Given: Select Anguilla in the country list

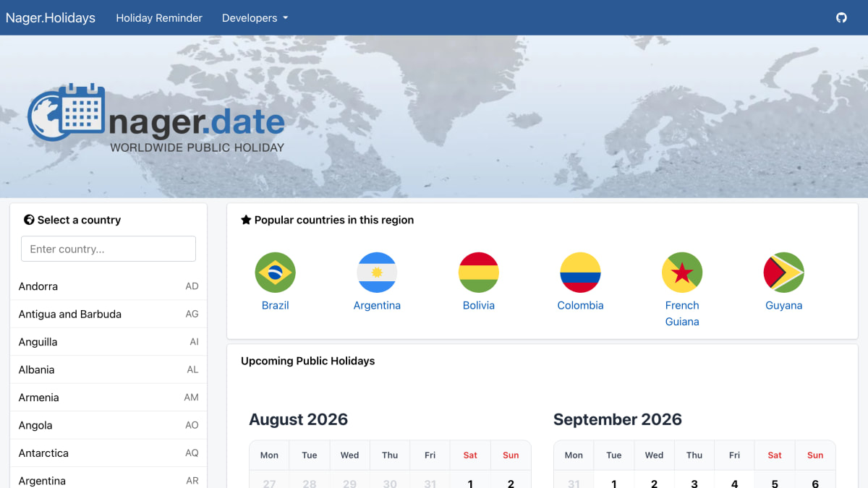Looking at the screenshot, I should click(109, 342).
